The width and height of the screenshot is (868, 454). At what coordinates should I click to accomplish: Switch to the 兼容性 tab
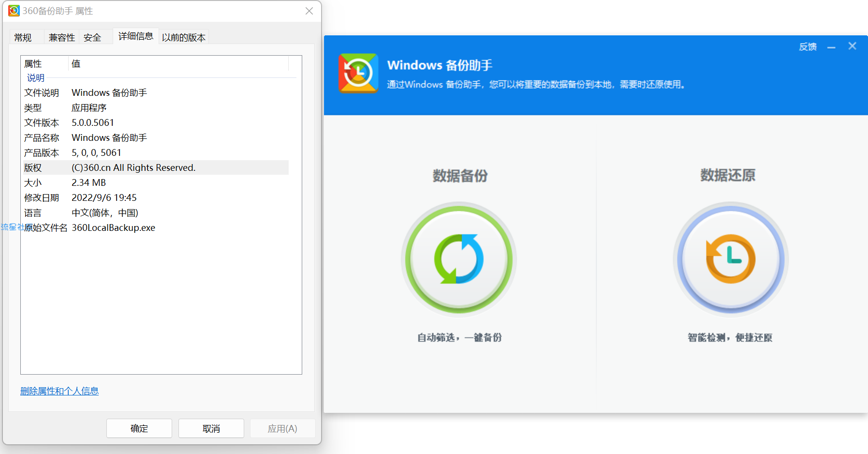[61, 37]
